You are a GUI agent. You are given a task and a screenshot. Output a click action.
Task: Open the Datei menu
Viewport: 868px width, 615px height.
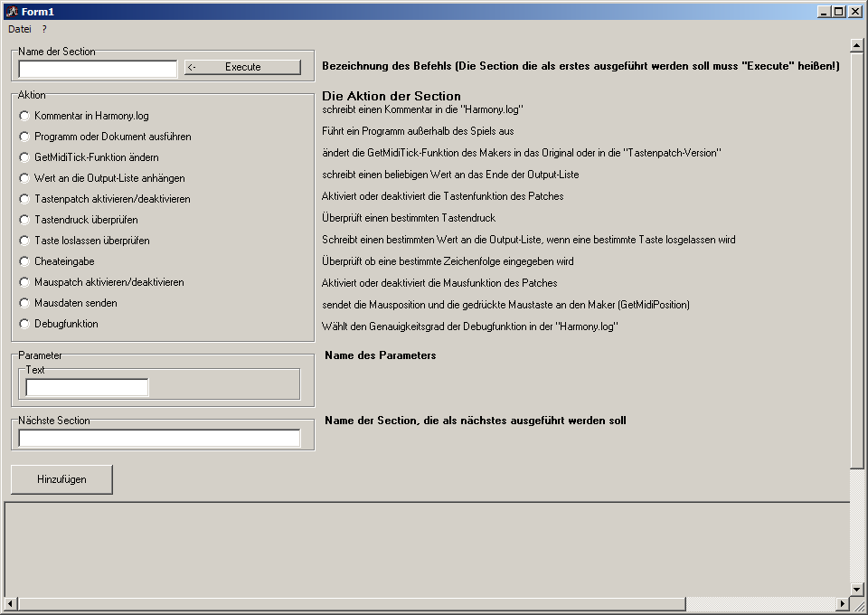(20, 29)
